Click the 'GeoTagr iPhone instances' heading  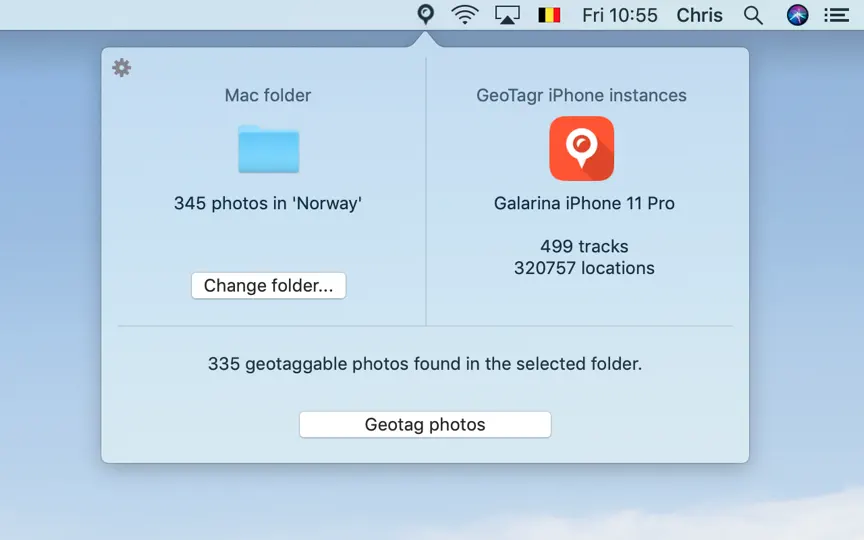click(581, 95)
